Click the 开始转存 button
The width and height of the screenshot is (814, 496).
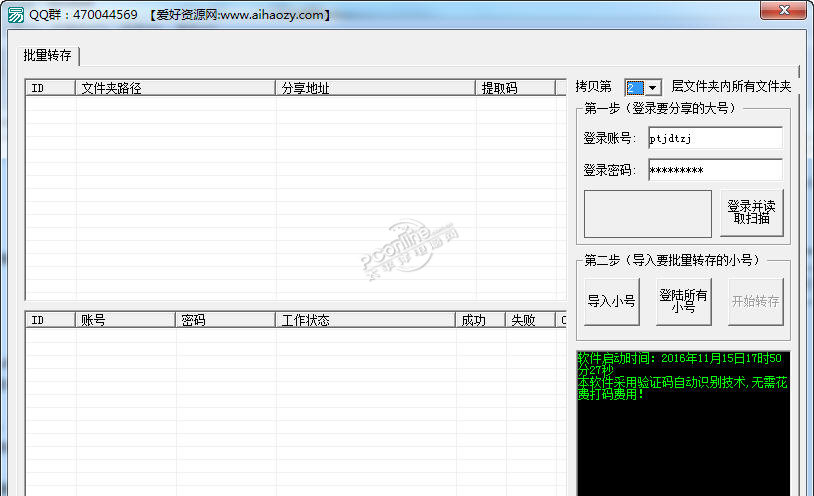[755, 301]
